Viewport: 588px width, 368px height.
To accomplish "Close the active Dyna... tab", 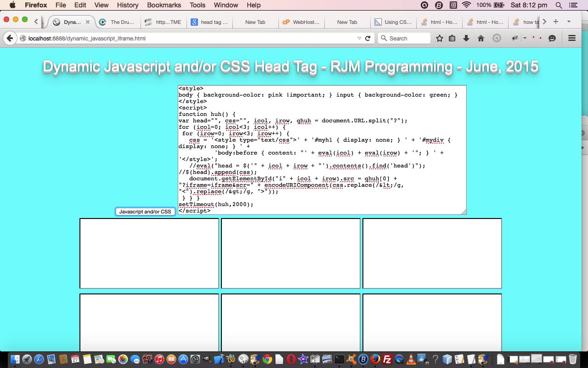I will point(88,22).
